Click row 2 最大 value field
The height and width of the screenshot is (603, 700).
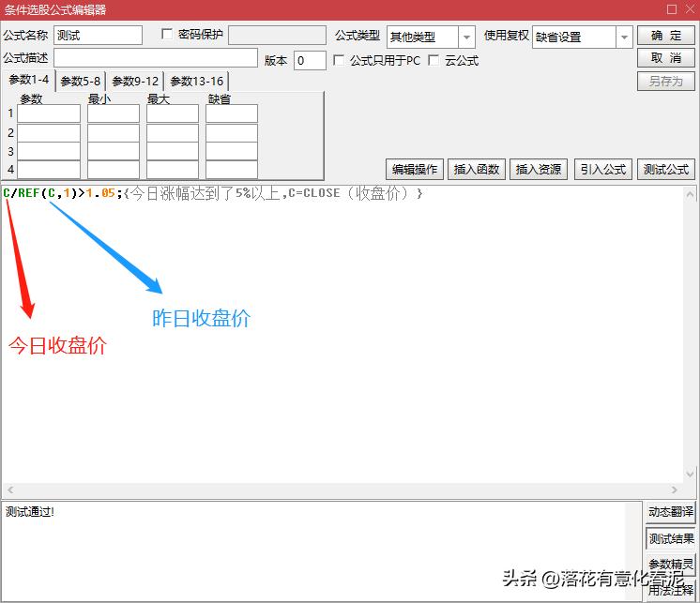point(173,133)
